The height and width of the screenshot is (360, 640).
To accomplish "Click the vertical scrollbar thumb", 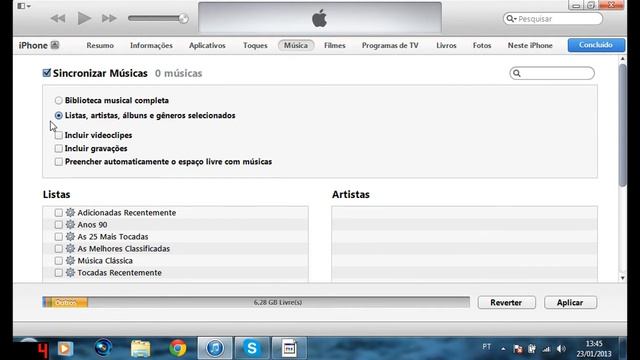I will click(x=622, y=124).
